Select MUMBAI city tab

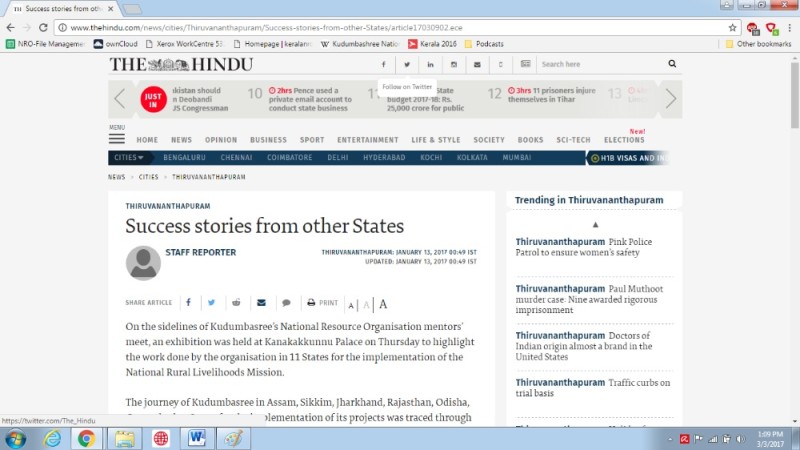[517, 158]
